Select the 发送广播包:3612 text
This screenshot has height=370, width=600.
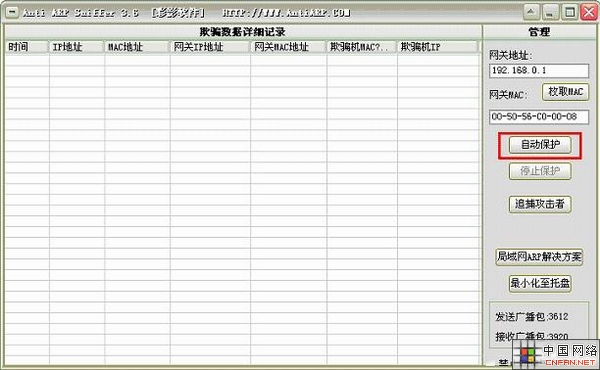(x=532, y=317)
